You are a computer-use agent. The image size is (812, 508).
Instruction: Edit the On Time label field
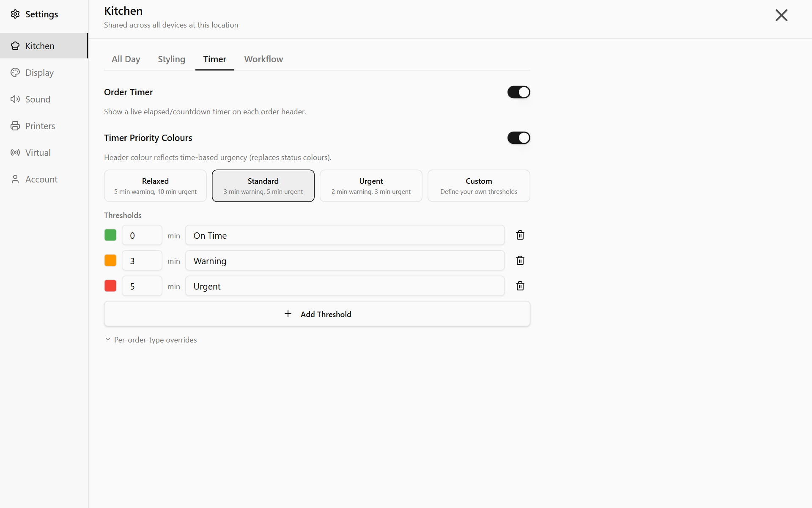tap(345, 235)
